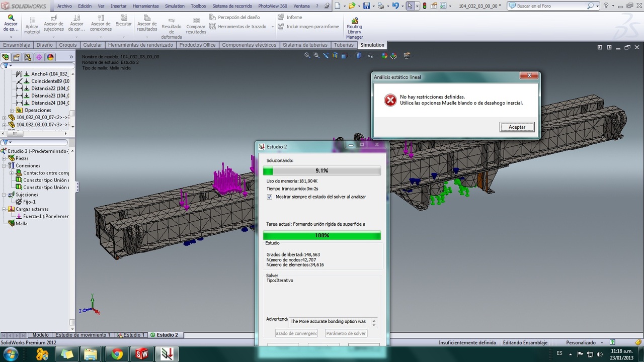Click the solver progress bar at 9.1%

[322, 171]
